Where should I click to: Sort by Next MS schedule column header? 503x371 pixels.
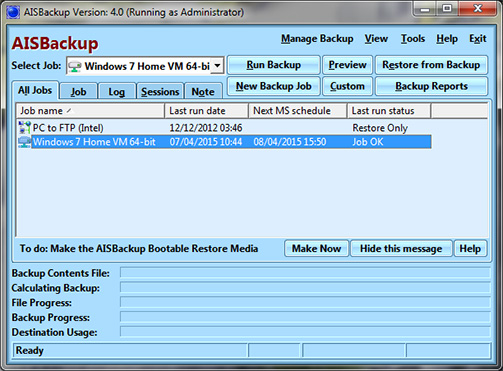coord(298,111)
